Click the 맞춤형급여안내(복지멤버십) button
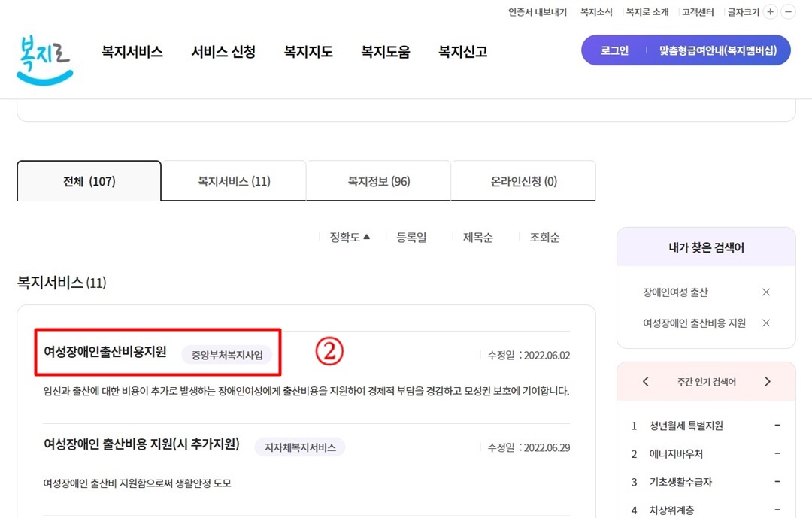Screen dimensions: 812x518 (717, 50)
